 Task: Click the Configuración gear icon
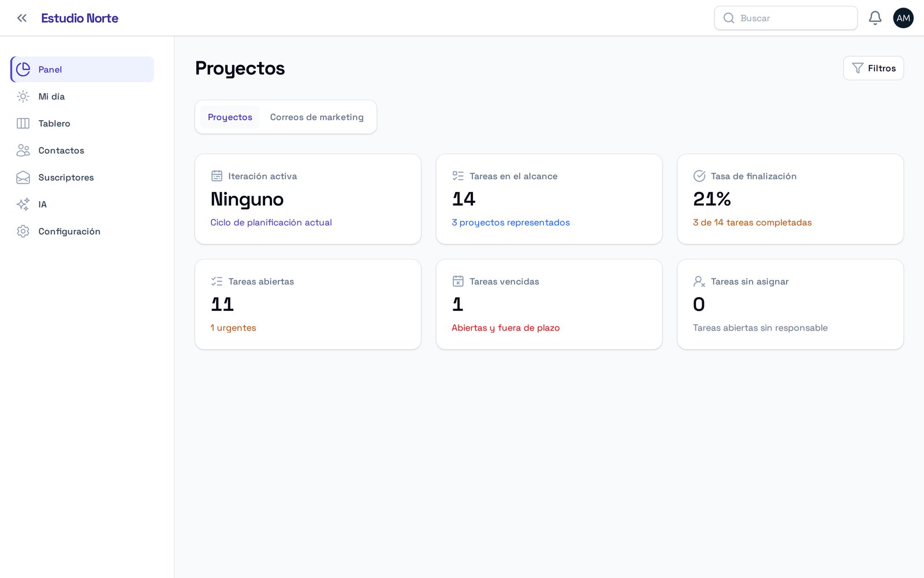tap(23, 231)
